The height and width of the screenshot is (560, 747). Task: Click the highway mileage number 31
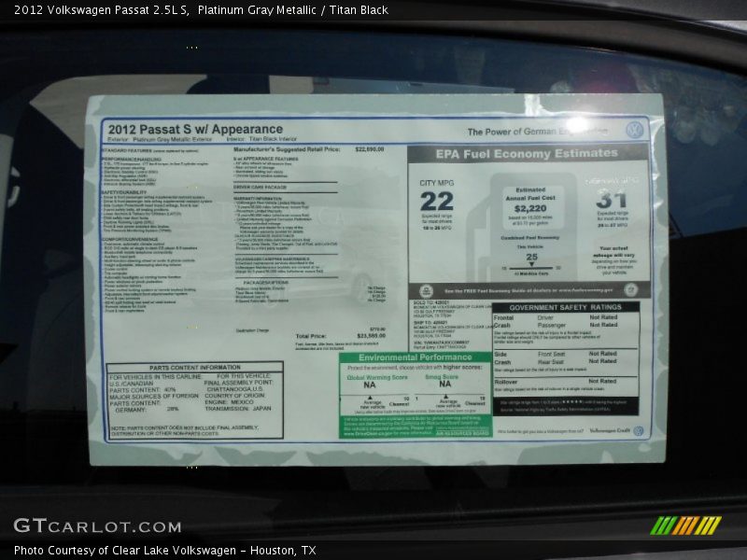[x=612, y=200]
